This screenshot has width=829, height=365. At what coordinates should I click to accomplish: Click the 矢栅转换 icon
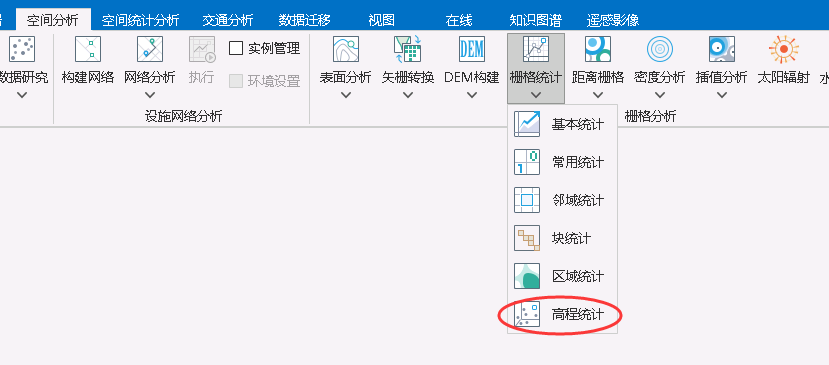click(x=408, y=49)
